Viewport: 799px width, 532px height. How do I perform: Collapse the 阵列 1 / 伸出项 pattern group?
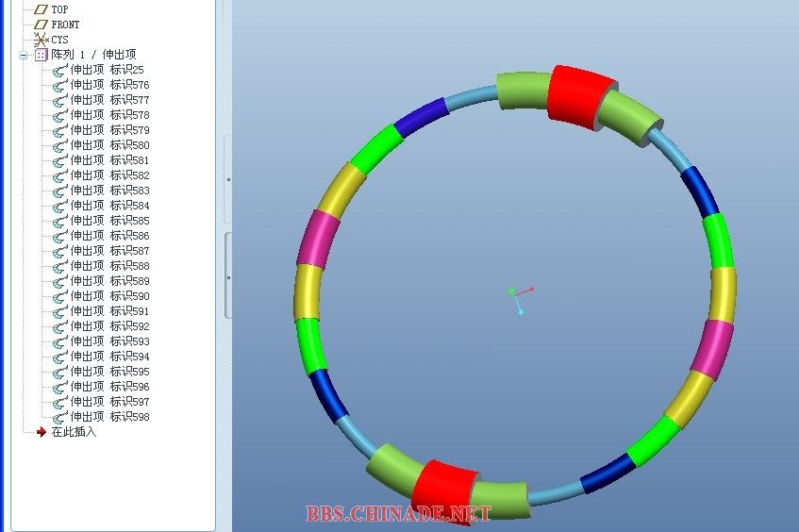[23, 55]
